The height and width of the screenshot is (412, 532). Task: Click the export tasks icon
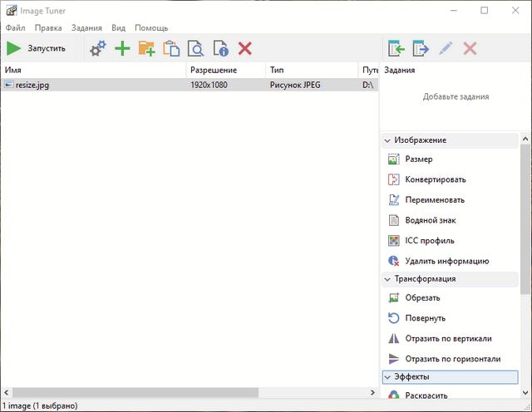click(421, 49)
